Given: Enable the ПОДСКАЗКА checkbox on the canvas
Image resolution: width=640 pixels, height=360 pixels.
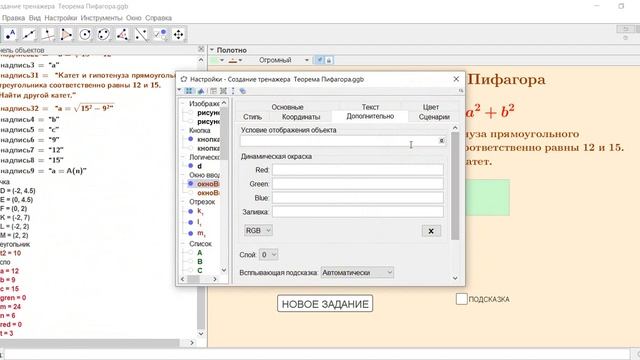Looking at the screenshot, I should pyautogui.click(x=461, y=299).
